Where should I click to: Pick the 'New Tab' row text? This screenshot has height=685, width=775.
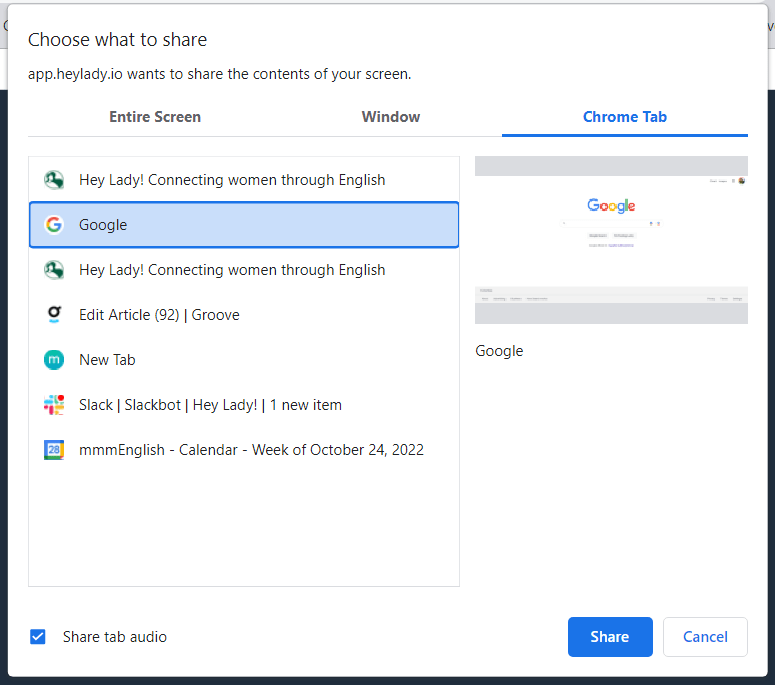pos(107,360)
